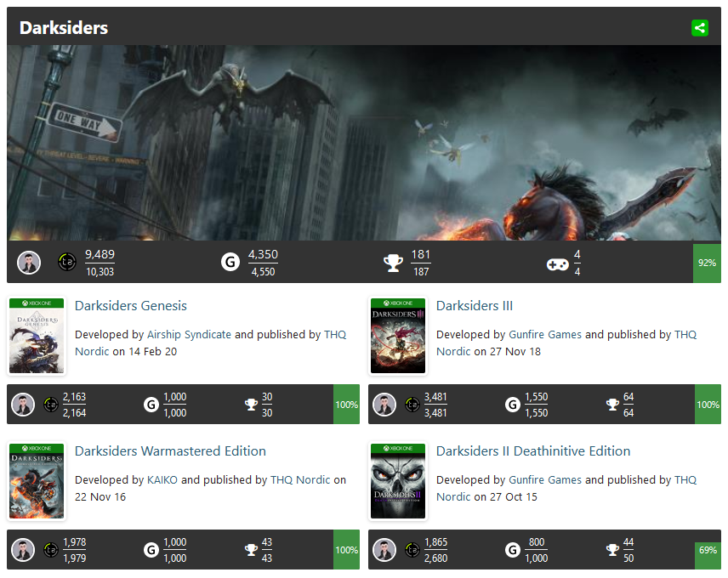Visit the Airship Syndicate developer link
Screen dimensions: 728x578
[189, 335]
